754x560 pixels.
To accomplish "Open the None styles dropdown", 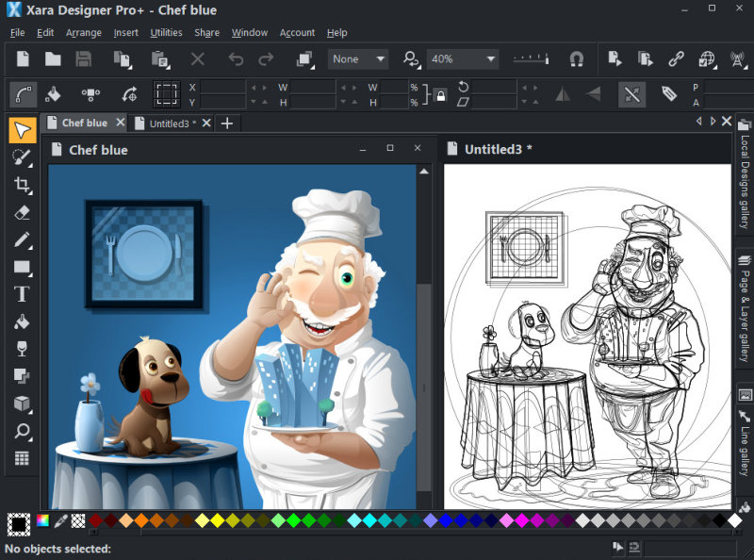I will pos(357,58).
